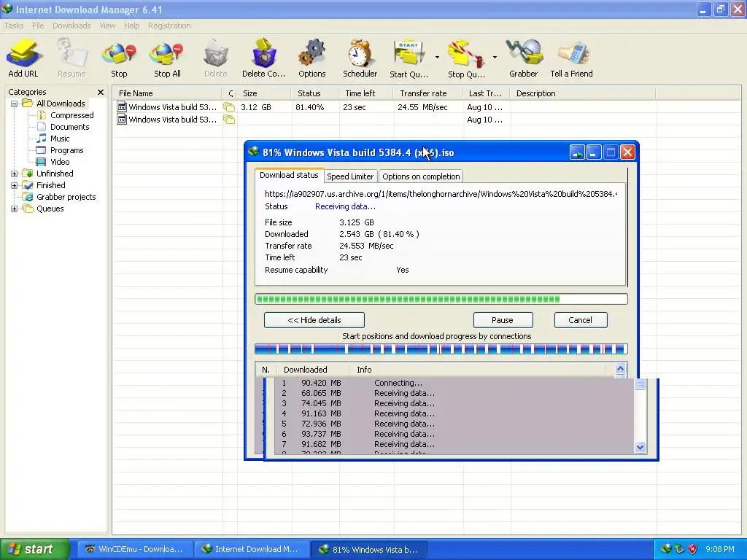Stop the selected download via toolbar
747x560 pixels.
tap(119, 58)
